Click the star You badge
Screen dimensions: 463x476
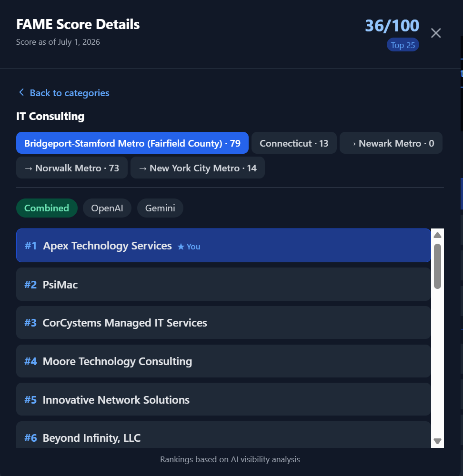[189, 247]
